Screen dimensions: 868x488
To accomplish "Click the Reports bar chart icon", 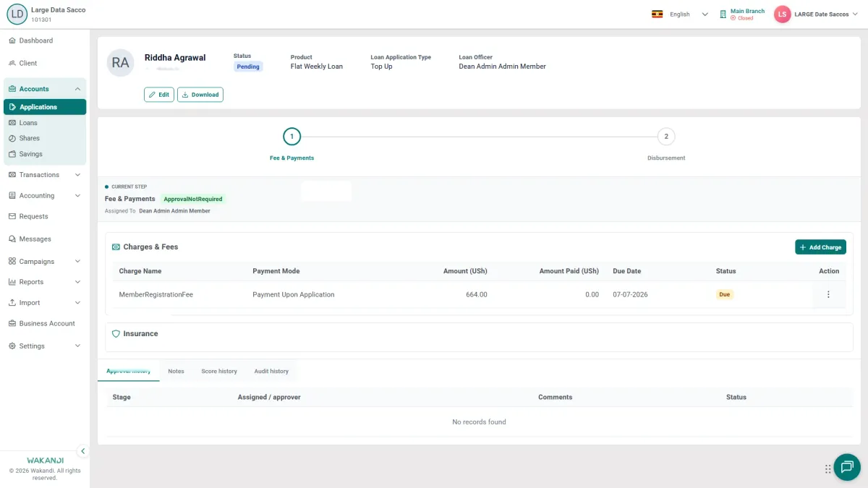I will (x=12, y=282).
